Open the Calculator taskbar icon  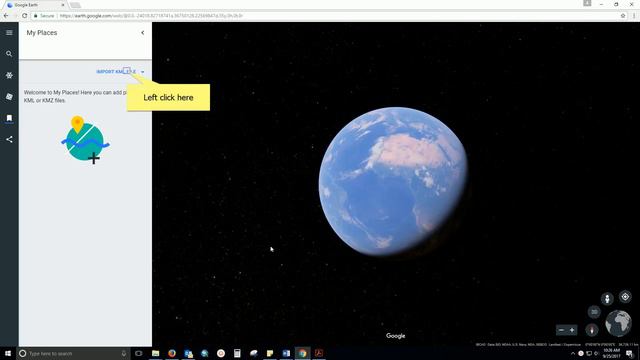[237, 353]
